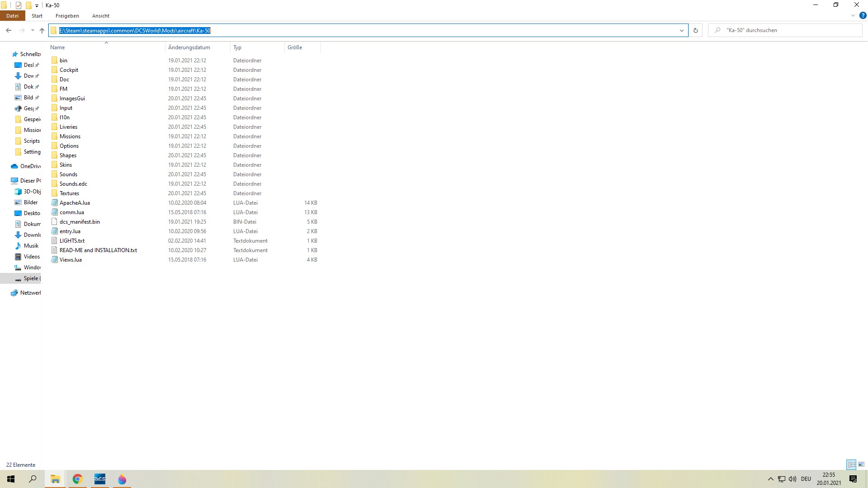This screenshot has height=488, width=868.
Task: Select the Shapes folder
Action: (68, 155)
